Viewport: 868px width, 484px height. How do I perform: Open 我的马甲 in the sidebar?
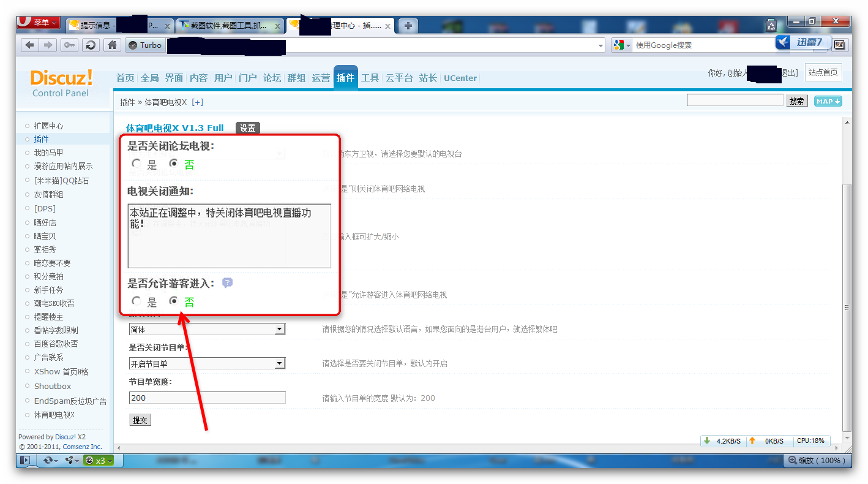tap(48, 153)
